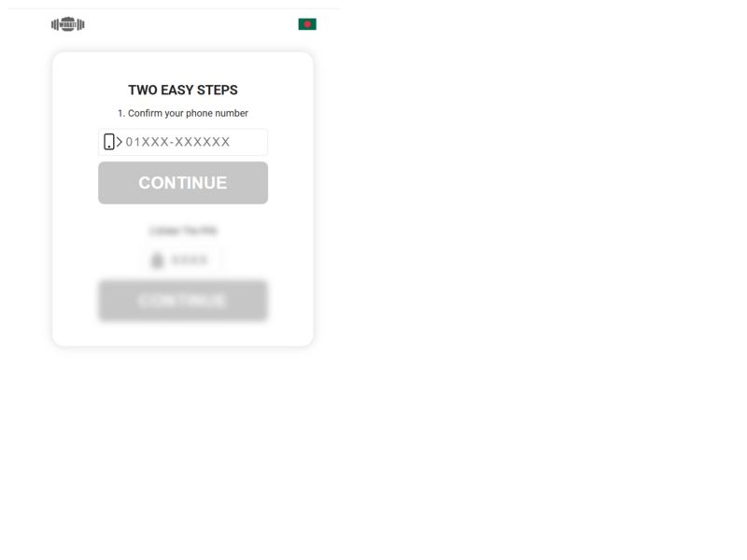Click the mobile phone icon in the input
The image size is (747, 560).
pos(109,142)
